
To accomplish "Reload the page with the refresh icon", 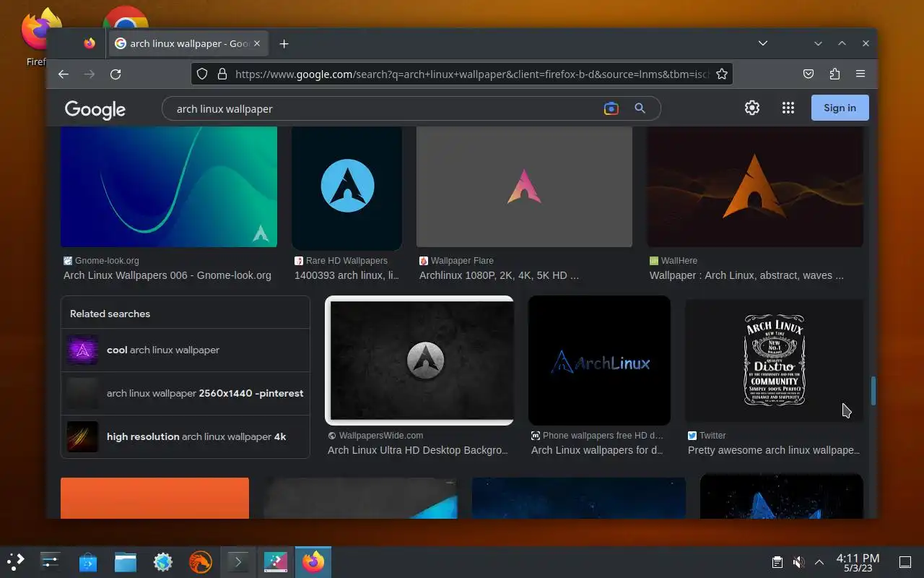I will 115,74.
